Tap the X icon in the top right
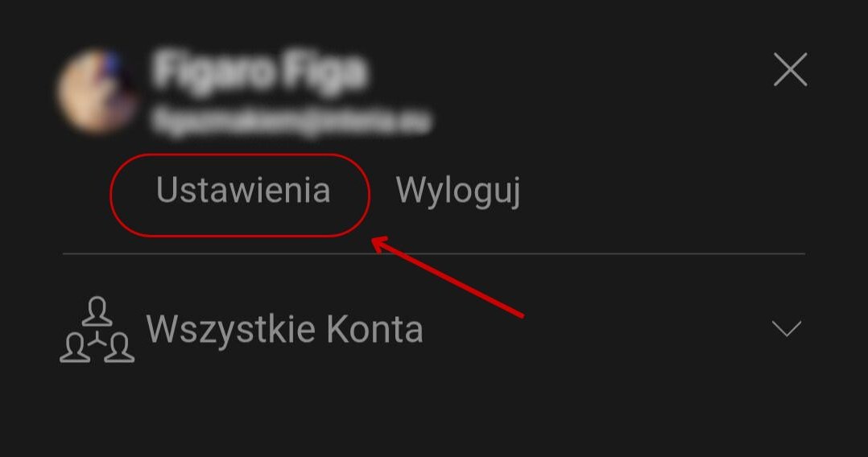The width and height of the screenshot is (868, 457). 790,70
